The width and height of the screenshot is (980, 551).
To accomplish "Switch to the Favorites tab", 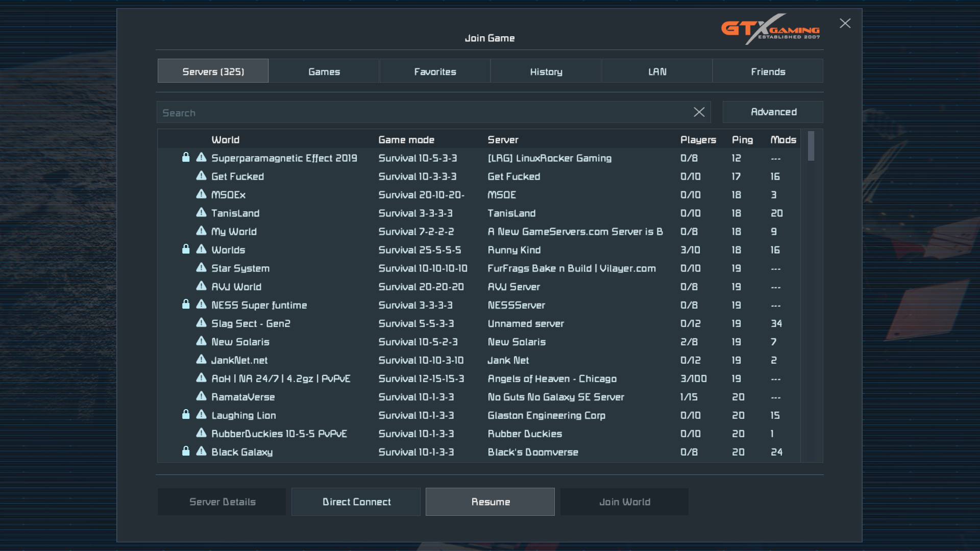I will [x=435, y=71].
